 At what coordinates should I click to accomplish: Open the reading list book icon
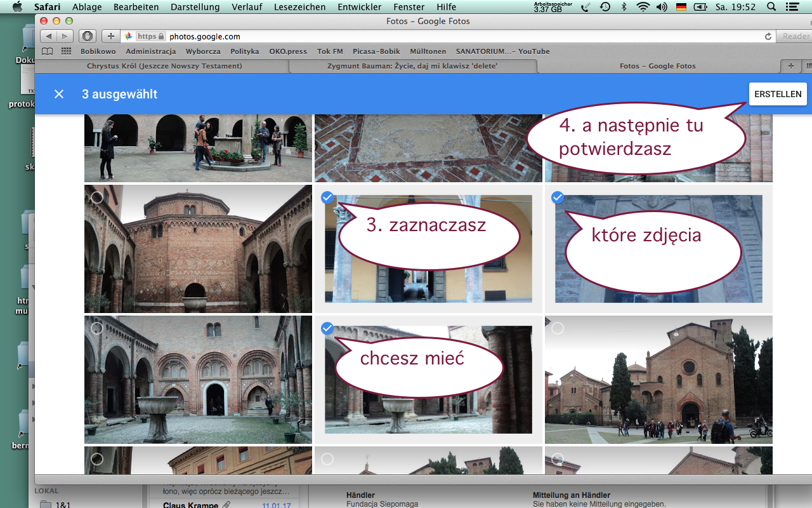(x=48, y=51)
